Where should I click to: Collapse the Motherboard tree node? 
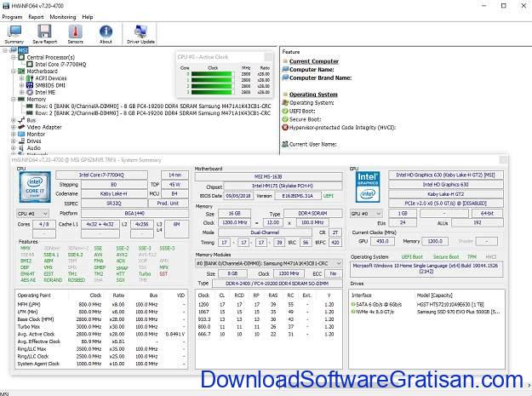(14, 72)
